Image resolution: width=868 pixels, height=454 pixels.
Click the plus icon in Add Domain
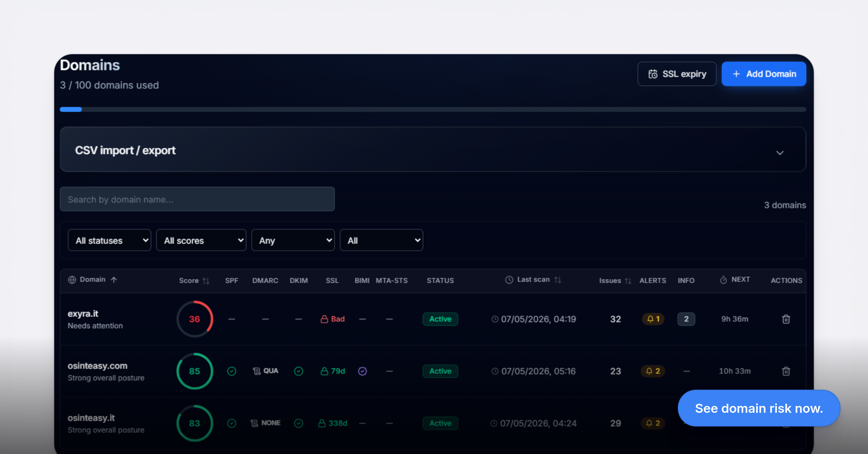pyautogui.click(x=736, y=74)
